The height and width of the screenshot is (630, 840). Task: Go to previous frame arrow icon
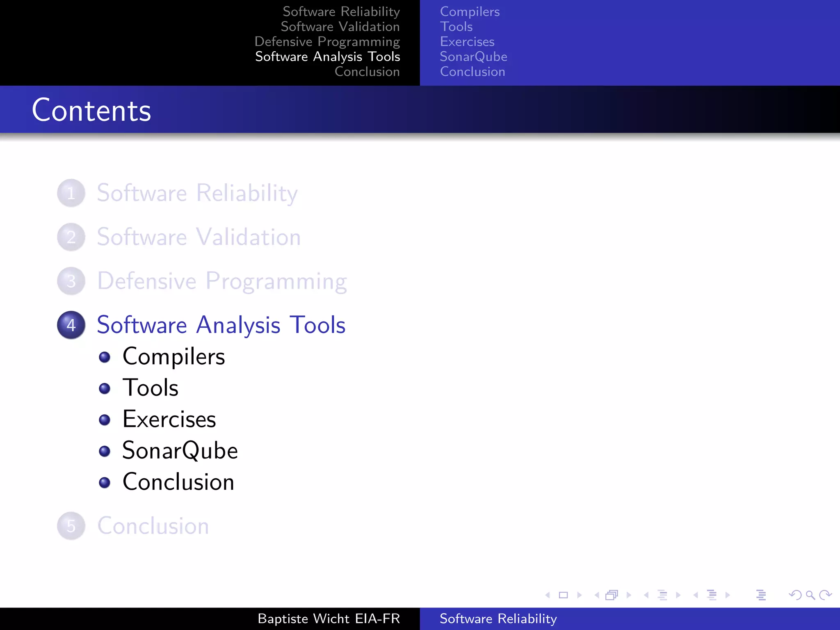[597, 595]
